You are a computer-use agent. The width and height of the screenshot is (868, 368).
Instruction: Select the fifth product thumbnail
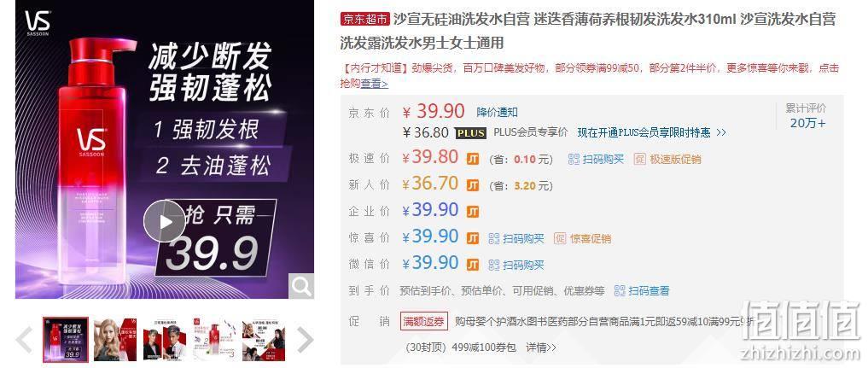263,340
